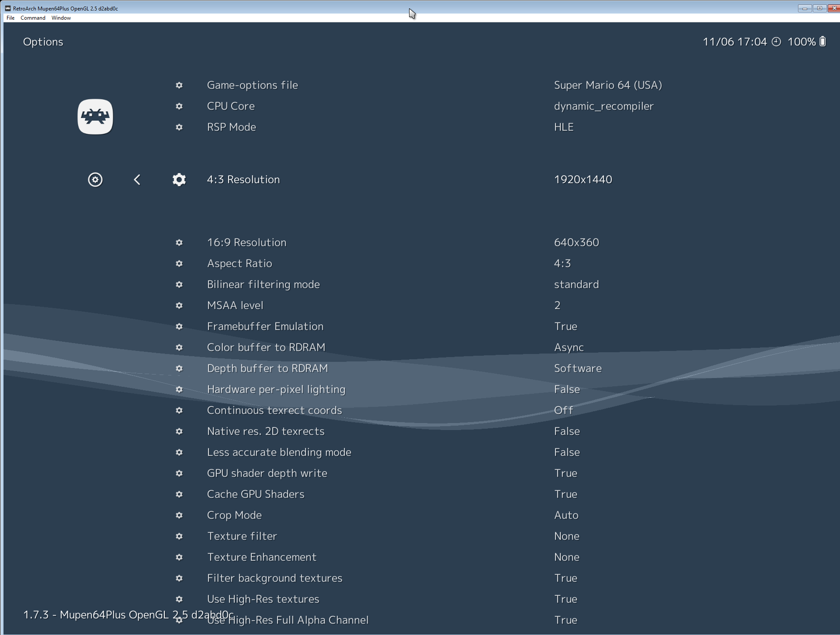Open the Window menu

coord(61,18)
